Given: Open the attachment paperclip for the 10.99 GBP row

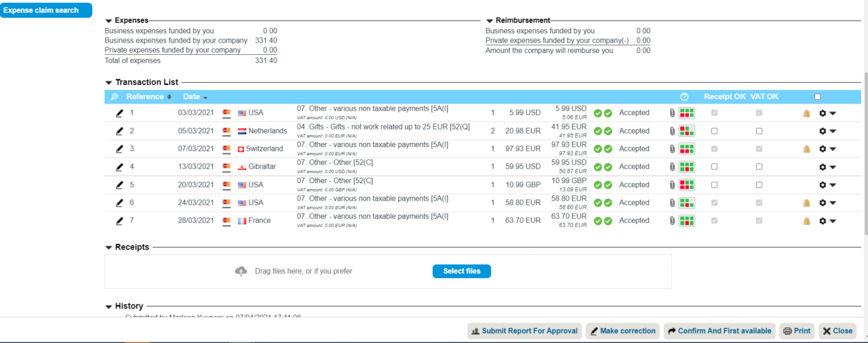Looking at the screenshot, I should [672, 184].
